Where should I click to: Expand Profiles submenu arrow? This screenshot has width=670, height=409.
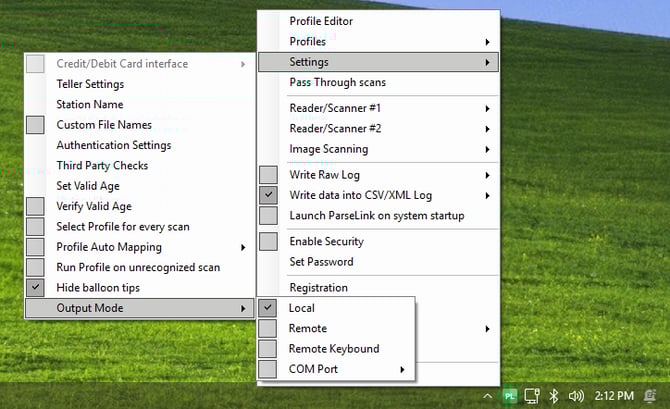[x=487, y=42]
